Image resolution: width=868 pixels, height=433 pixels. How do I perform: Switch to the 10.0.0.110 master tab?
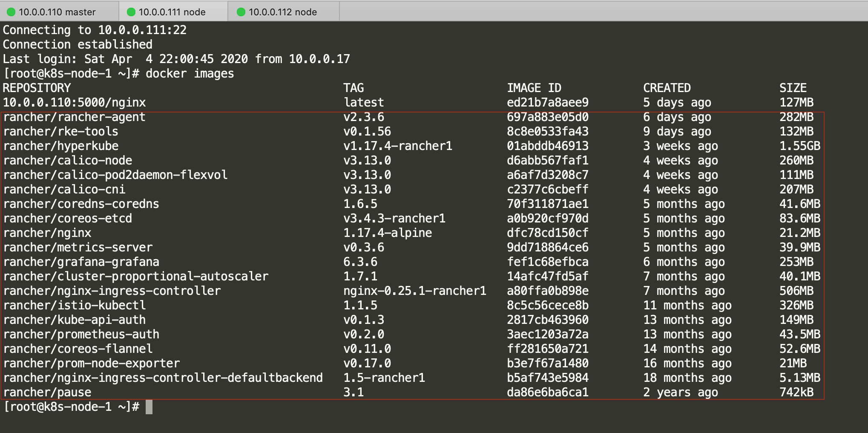pos(59,12)
